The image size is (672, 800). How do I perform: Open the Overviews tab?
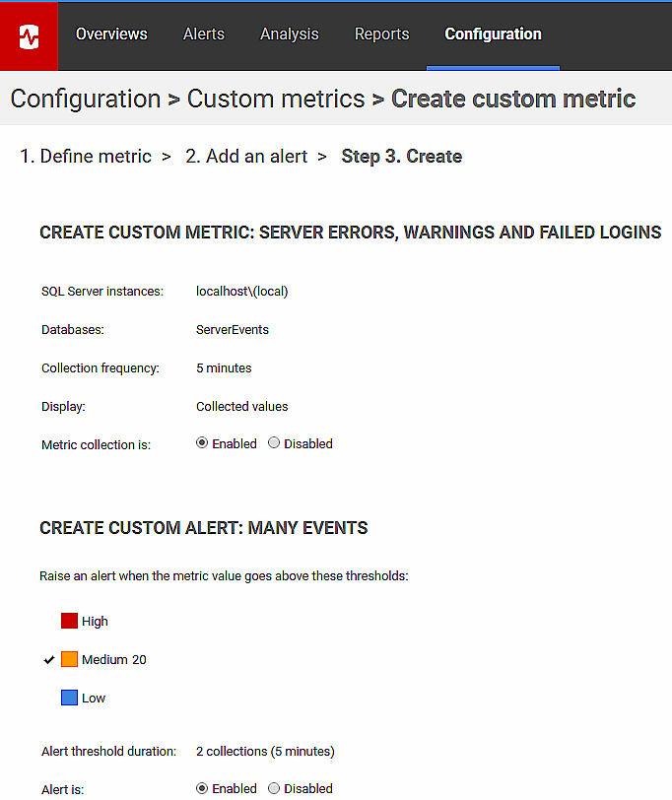click(x=111, y=34)
